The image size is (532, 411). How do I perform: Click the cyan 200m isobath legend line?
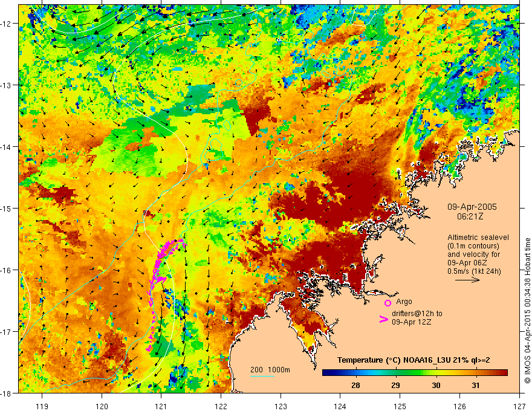click(262, 376)
